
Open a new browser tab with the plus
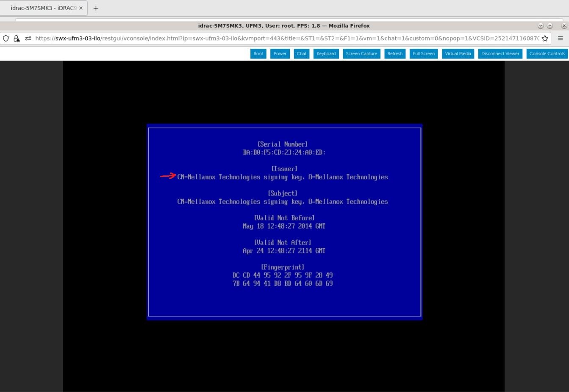[x=96, y=8]
